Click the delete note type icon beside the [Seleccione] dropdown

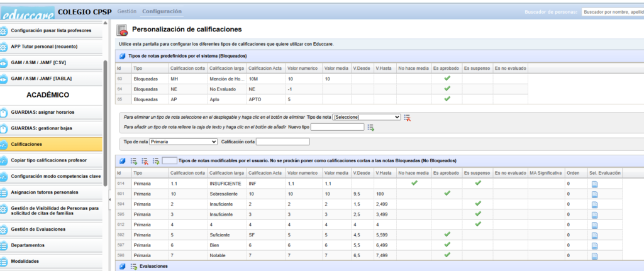(x=408, y=118)
